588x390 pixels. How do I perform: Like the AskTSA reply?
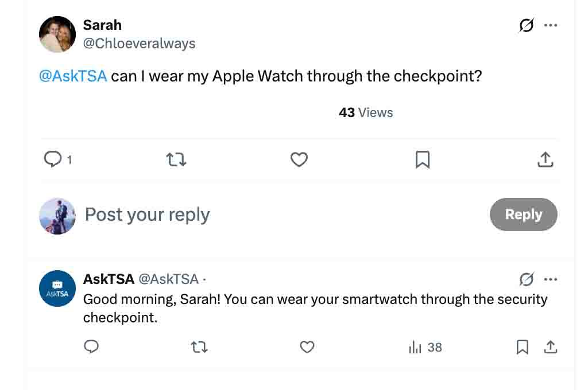307,347
